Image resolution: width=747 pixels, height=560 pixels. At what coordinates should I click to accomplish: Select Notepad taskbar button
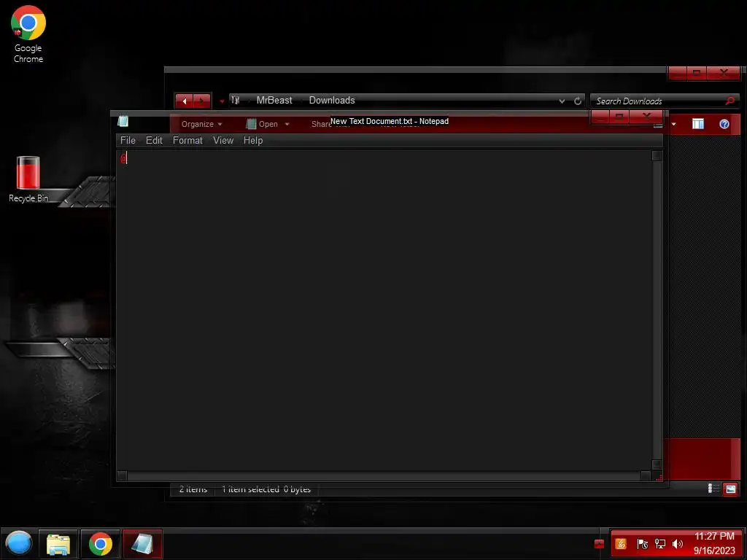142,544
